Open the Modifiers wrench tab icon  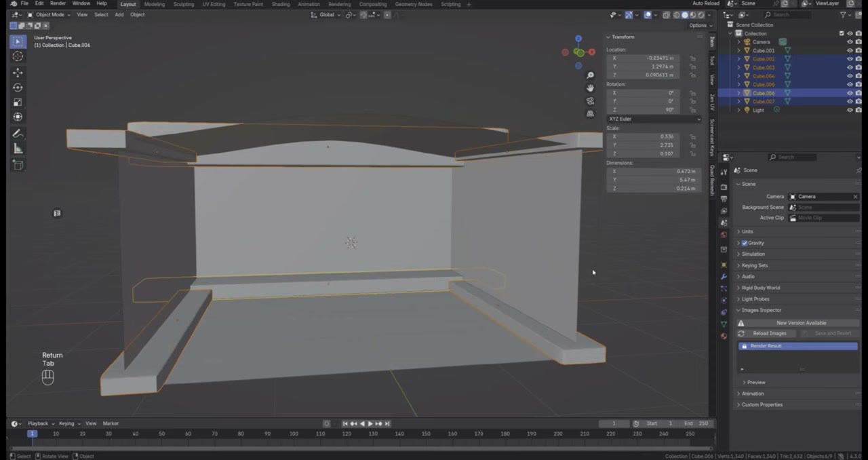point(724,277)
